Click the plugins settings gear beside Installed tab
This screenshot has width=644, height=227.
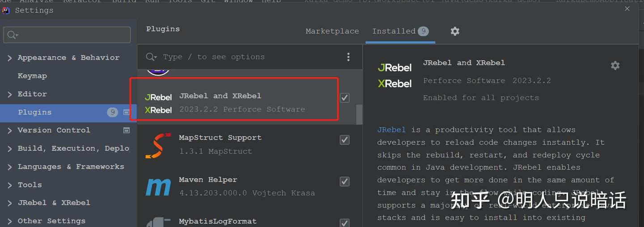455,31
